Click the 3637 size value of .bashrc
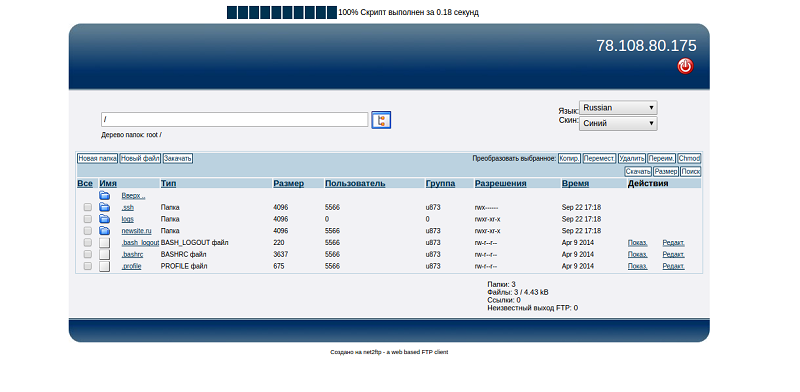Screen dimensions: 800x392 pos(279,254)
